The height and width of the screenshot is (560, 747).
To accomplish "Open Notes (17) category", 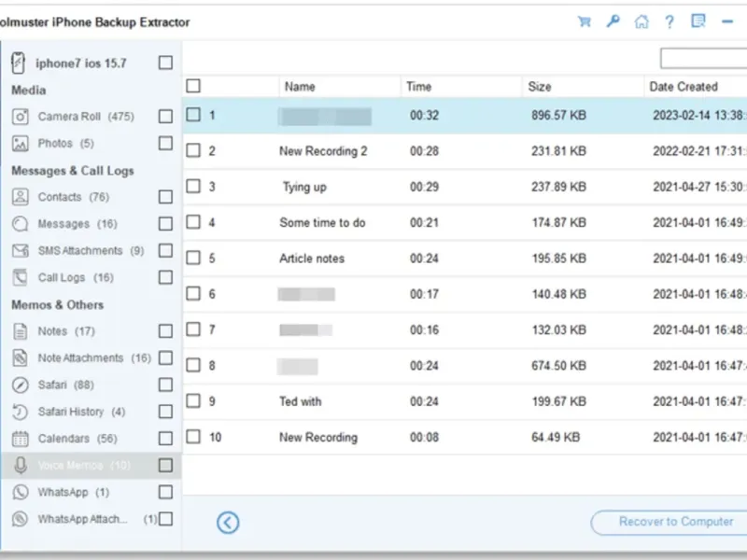I will [66, 331].
